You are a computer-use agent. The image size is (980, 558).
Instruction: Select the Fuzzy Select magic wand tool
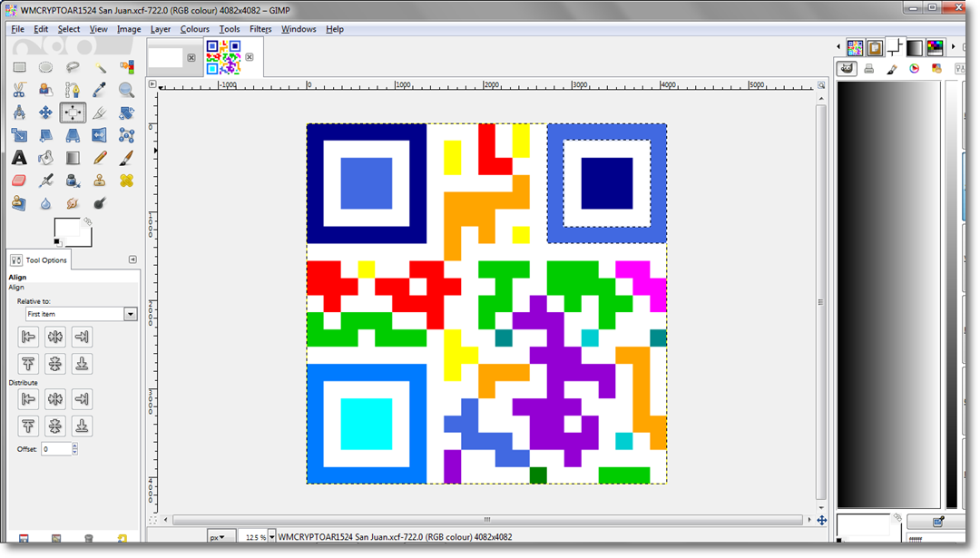(x=100, y=67)
